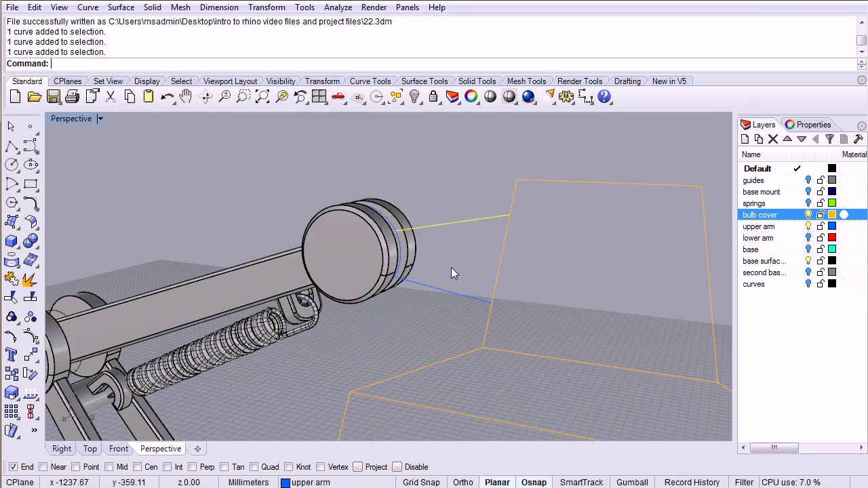
Task: Click the Undo arrow icon
Action: tap(167, 97)
